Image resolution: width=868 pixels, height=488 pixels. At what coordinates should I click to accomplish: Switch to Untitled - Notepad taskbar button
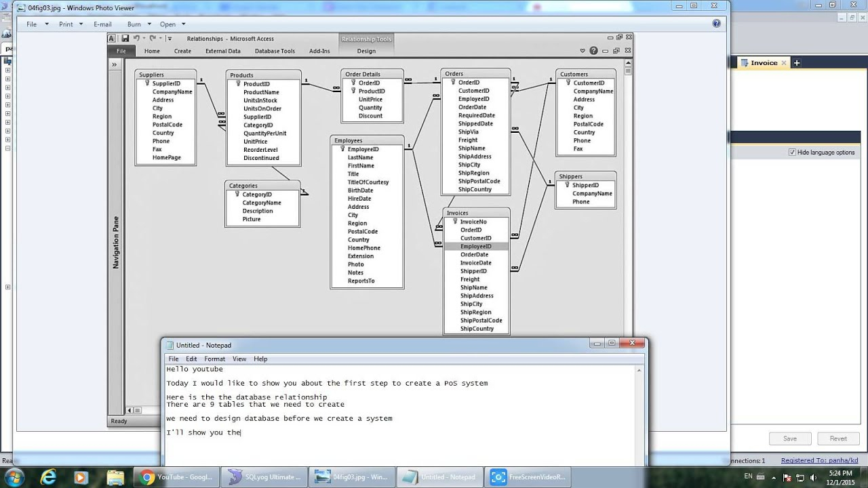tap(439, 477)
